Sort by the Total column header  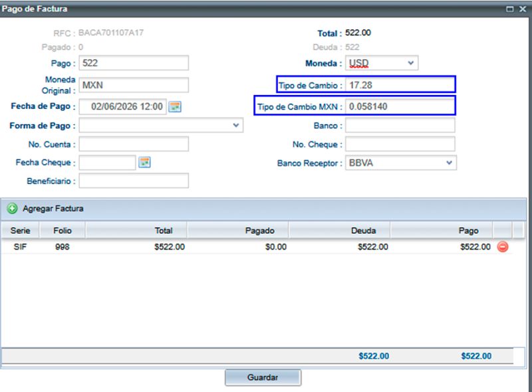(x=136, y=231)
